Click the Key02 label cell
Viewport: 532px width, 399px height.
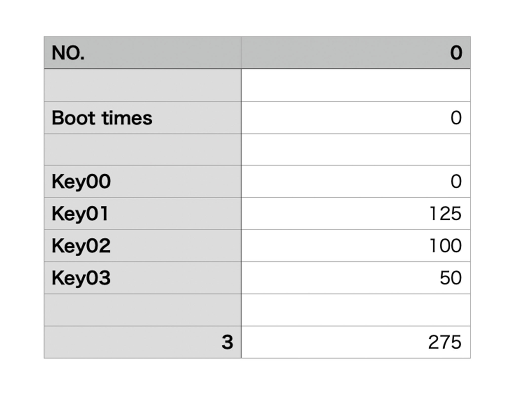pos(143,246)
